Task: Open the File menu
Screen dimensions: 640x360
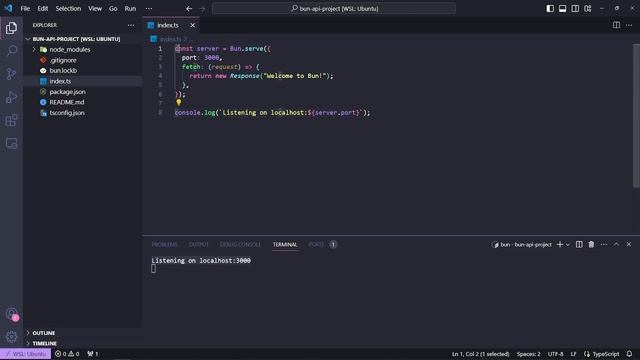Action: [x=25, y=8]
